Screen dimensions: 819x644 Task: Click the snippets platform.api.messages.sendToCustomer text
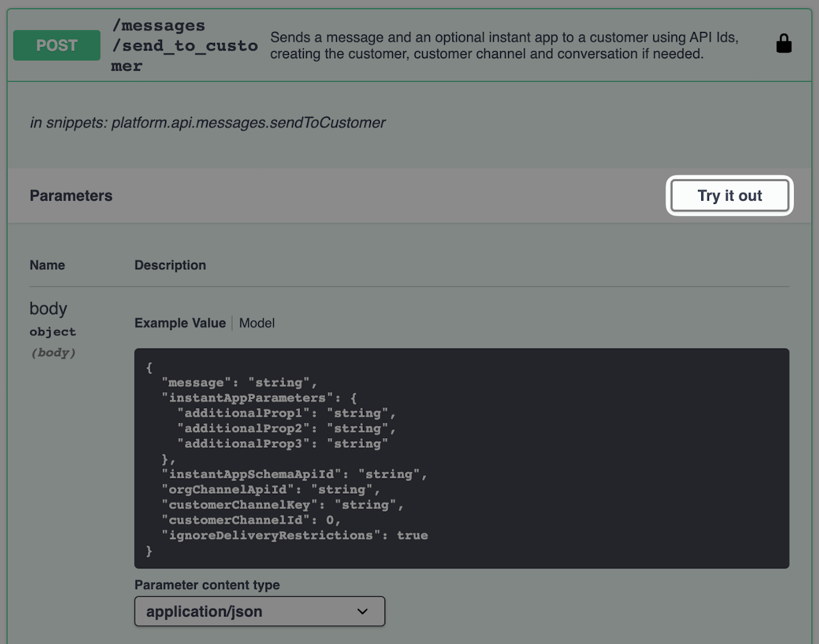[x=208, y=123]
